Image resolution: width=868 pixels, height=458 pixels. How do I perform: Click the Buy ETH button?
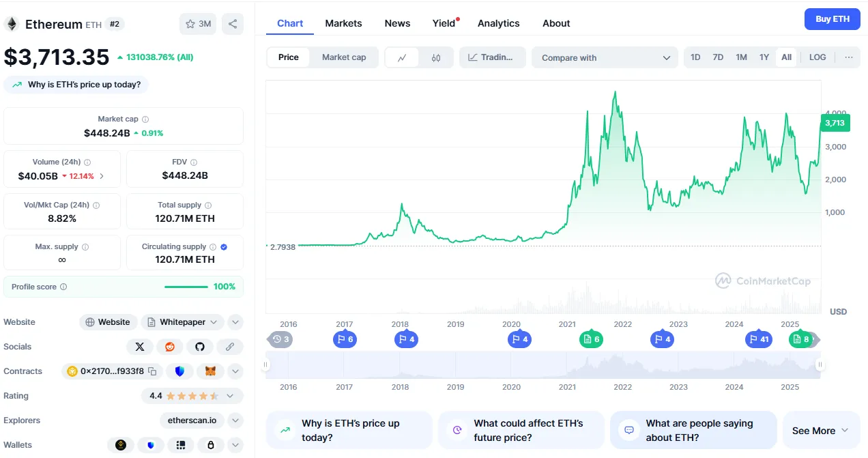(x=833, y=19)
